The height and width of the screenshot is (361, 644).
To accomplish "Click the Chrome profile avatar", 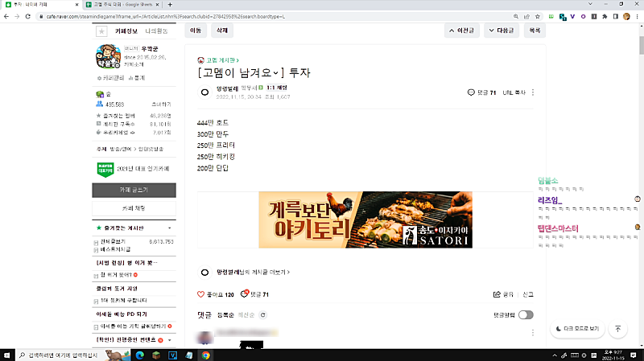I will pyautogui.click(x=626, y=16).
